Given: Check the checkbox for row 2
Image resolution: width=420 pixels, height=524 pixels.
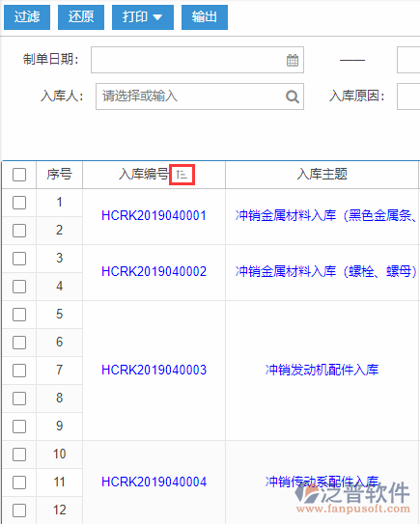Looking at the screenshot, I should [x=19, y=231].
